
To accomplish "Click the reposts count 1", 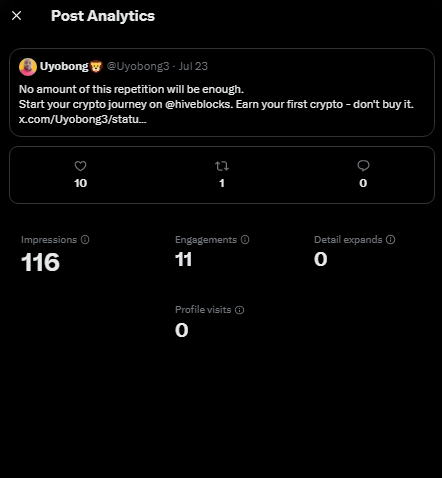I will pos(222,183).
